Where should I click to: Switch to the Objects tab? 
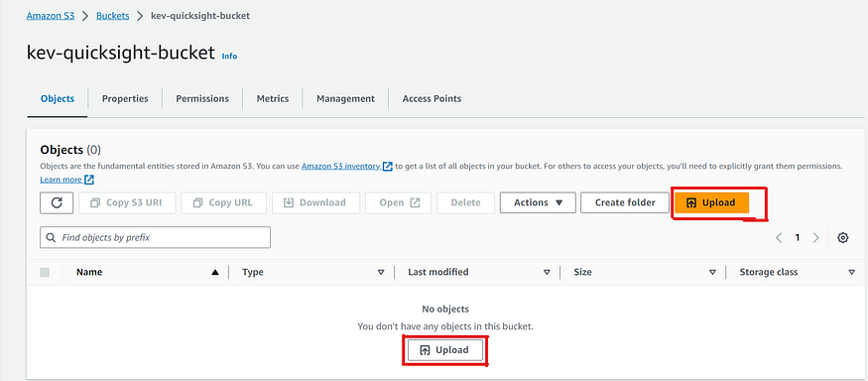point(57,98)
